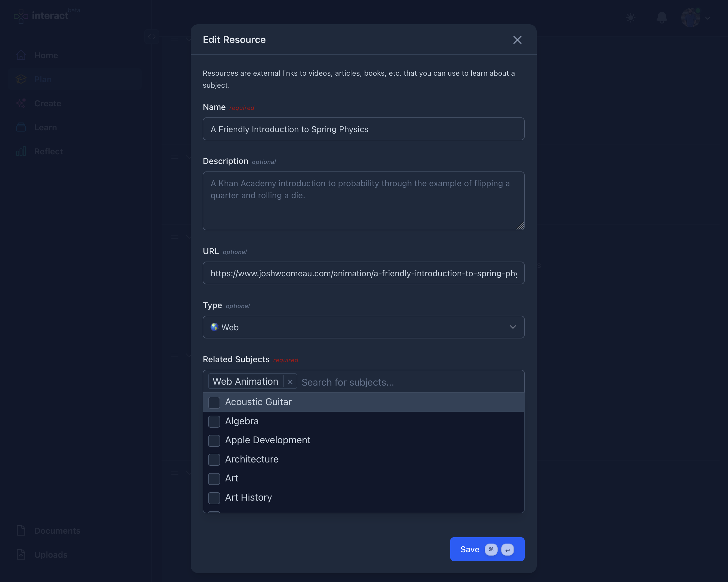Navigate to Learn in the sidebar
The height and width of the screenshot is (582, 728).
[45, 127]
